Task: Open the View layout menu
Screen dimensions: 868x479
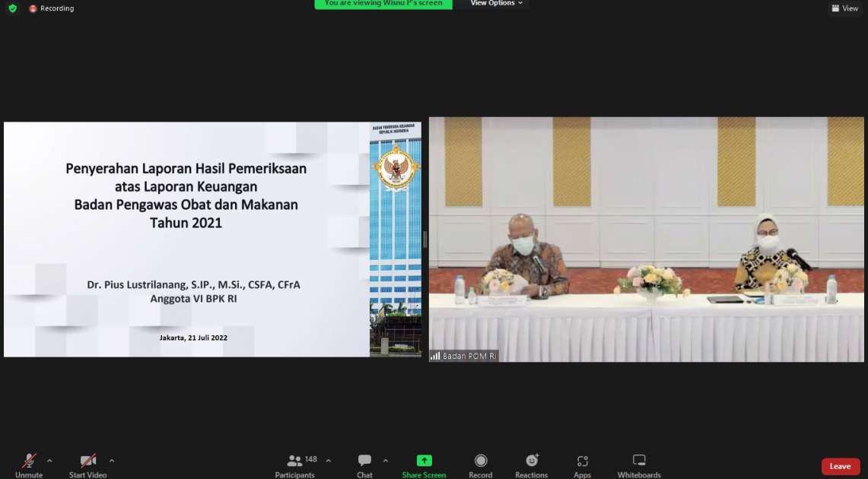Action: (x=845, y=8)
